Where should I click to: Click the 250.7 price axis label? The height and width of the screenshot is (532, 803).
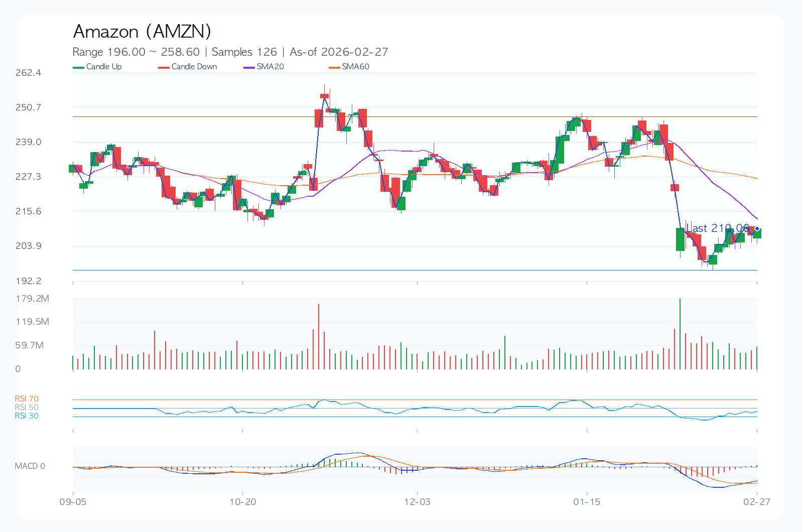(28, 107)
